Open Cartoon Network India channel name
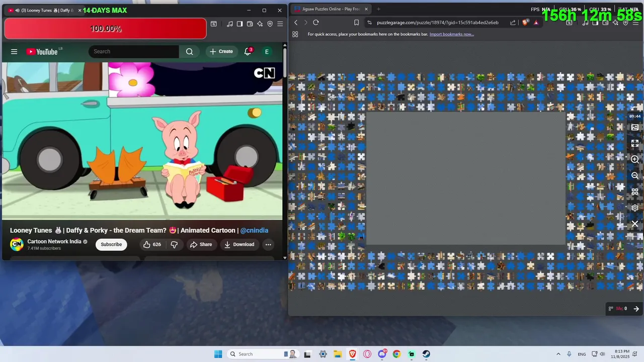Screen dimensions: 644x362 (54, 241)
